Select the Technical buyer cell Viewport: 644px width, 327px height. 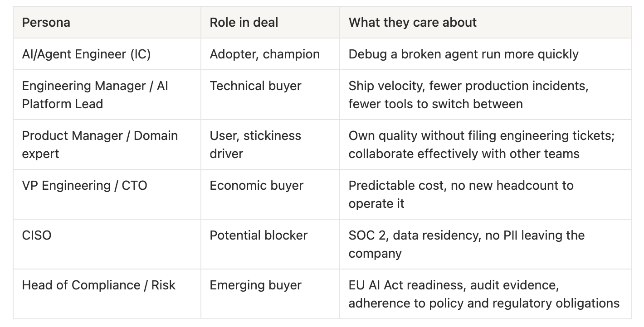pos(270,95)
